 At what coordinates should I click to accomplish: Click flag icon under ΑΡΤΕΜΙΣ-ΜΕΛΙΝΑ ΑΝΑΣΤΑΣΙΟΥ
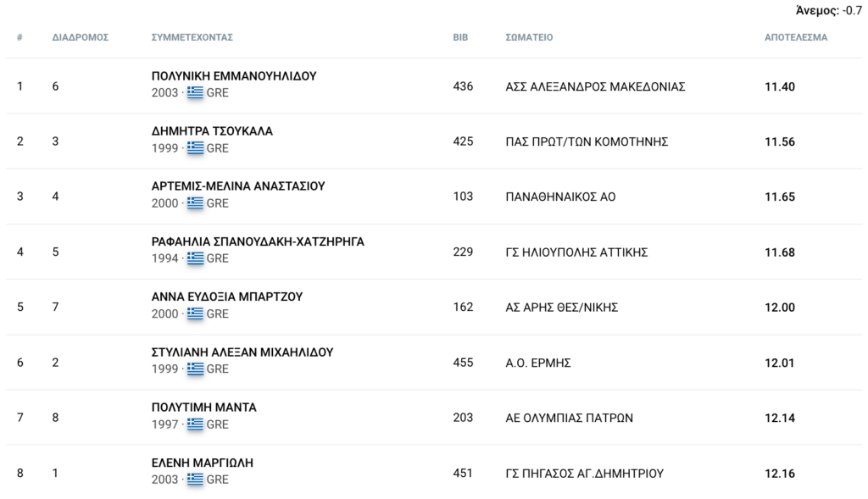[x=195, y=203]
